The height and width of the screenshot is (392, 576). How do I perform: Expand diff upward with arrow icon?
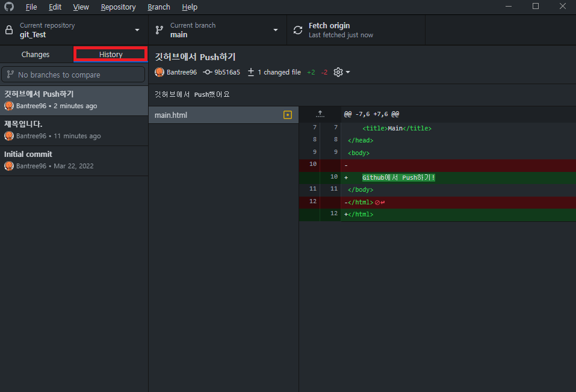click(x=320, y=114)
